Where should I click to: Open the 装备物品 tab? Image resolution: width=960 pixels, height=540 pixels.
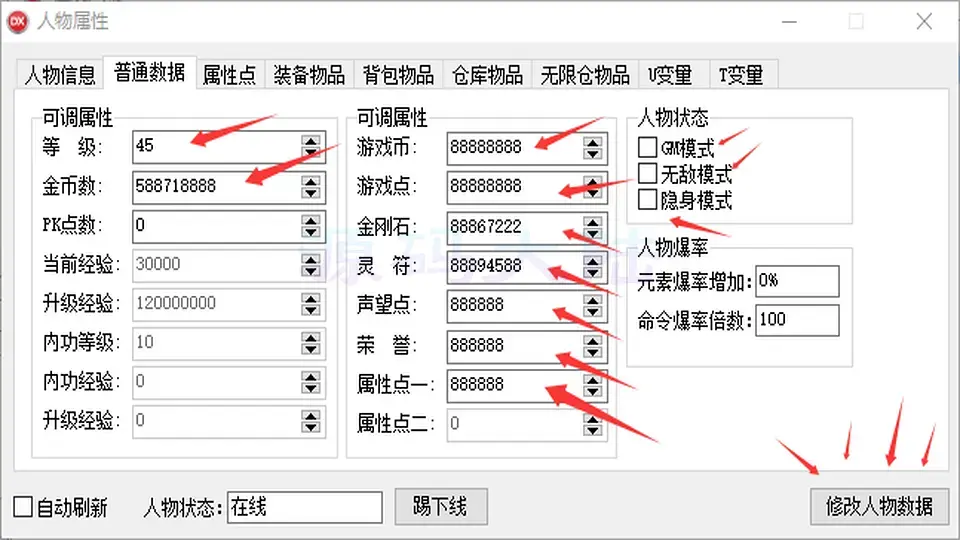coord(309,75)
